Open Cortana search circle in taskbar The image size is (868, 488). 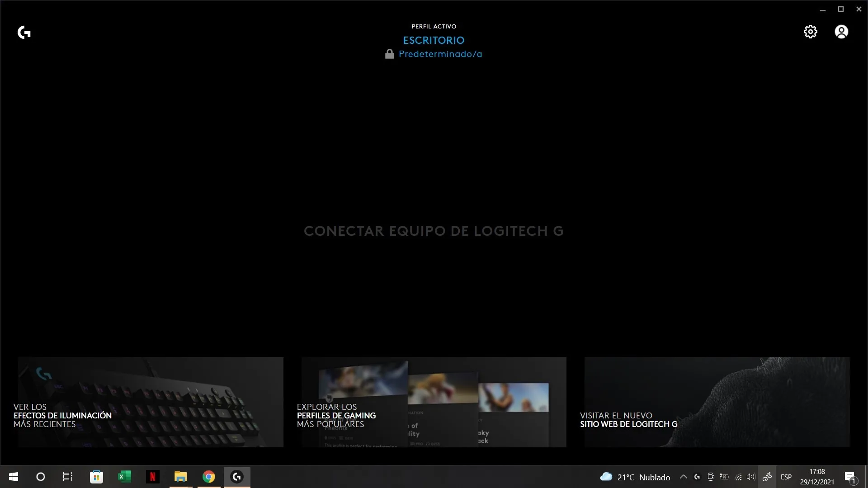[x=41, y=477]
